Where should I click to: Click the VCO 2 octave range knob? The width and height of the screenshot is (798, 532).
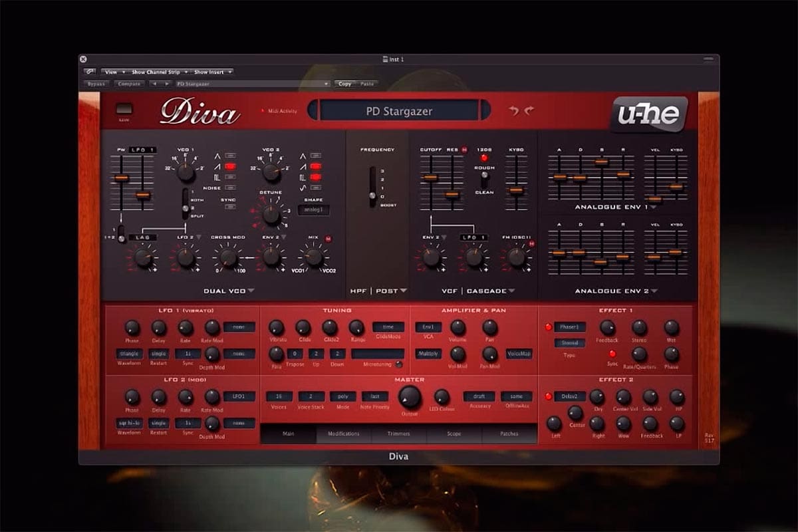click(x=271, y=172)
